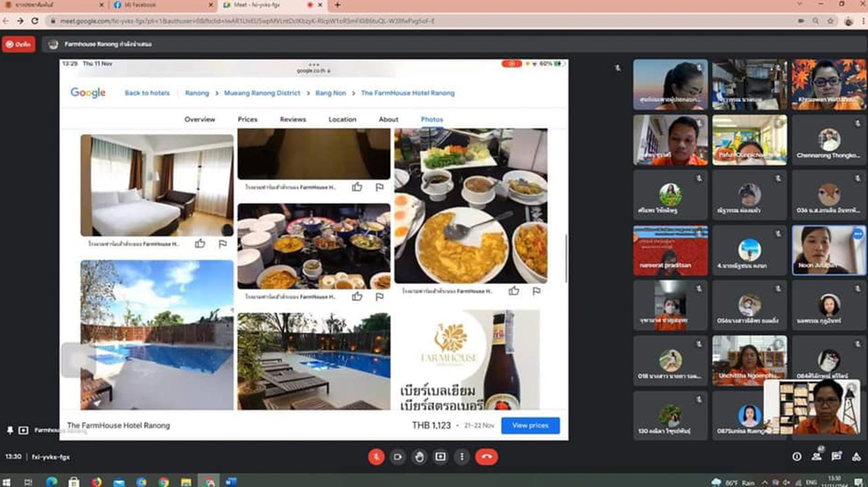Open Microsoft Edge from the taskbar
This screenshot has height=487, width=868.
point(52,482)
